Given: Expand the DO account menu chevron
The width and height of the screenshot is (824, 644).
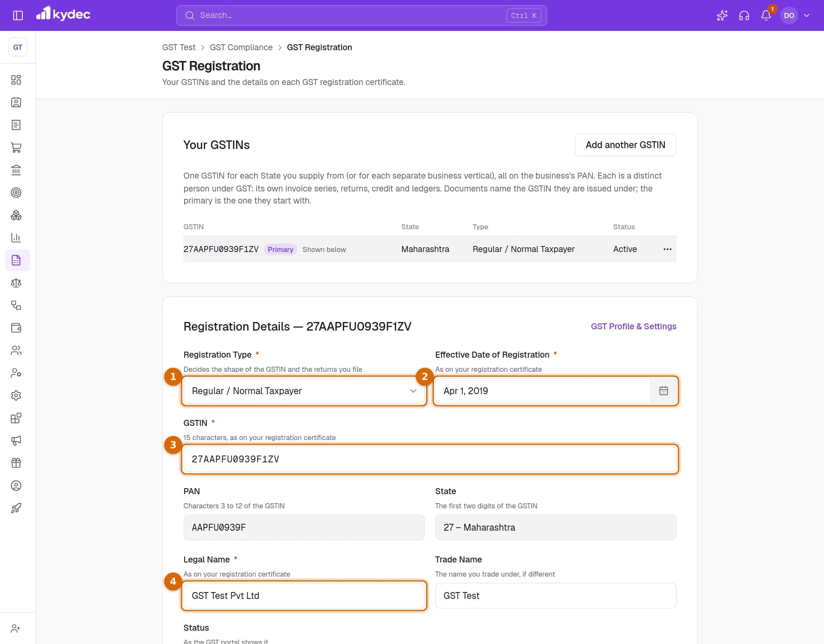Looking at the screenshot, I should (x=806, y=15).
